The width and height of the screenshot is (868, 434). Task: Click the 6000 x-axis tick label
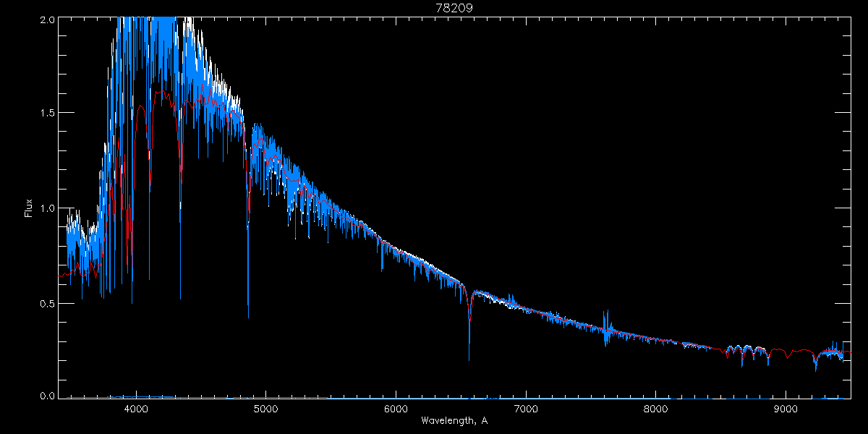[396, 408]
